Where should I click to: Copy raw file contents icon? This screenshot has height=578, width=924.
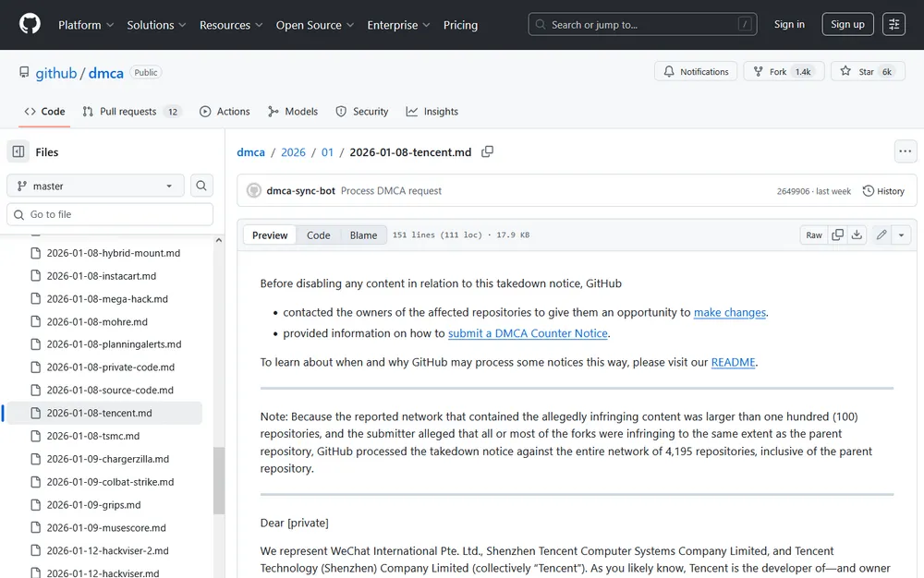tap(837, 235)
